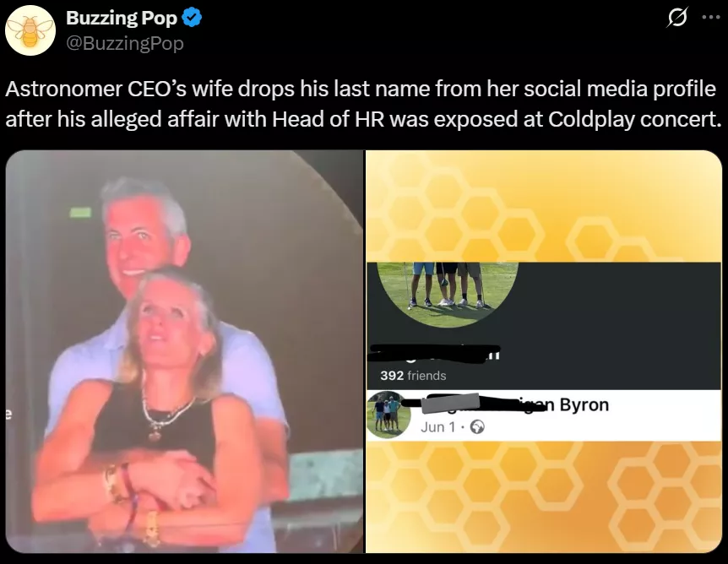Image resolution: width=728 pixels, height=564 pixels.
Task: Click the blacked-out name above friends count
Action: [433, 353]
